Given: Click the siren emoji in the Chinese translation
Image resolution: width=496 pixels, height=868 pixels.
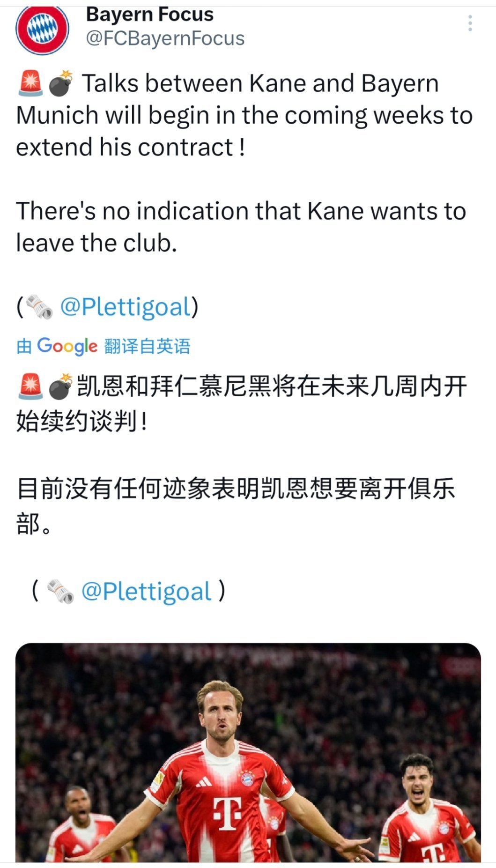Looking at the screenshot, I should (30, 386).
